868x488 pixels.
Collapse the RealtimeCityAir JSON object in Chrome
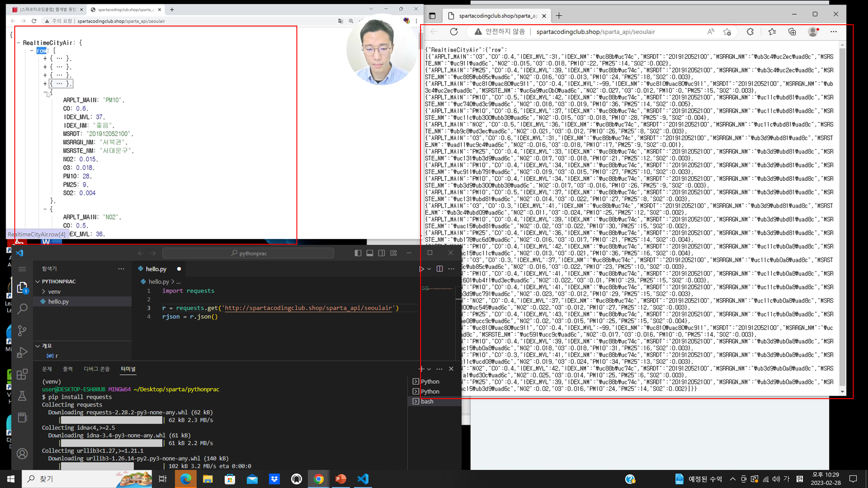18,43
